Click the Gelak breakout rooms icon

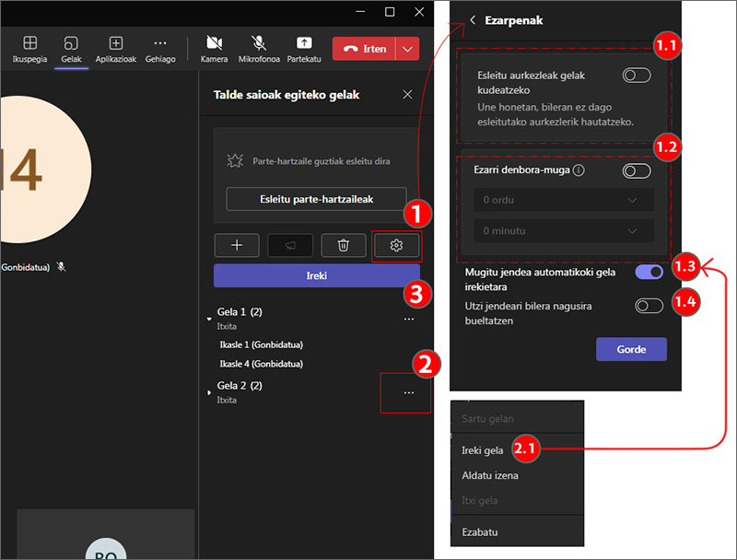pos(71,43)
